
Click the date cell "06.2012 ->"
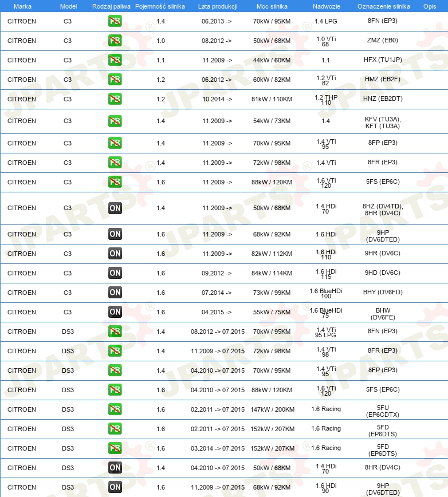point(217,80)
